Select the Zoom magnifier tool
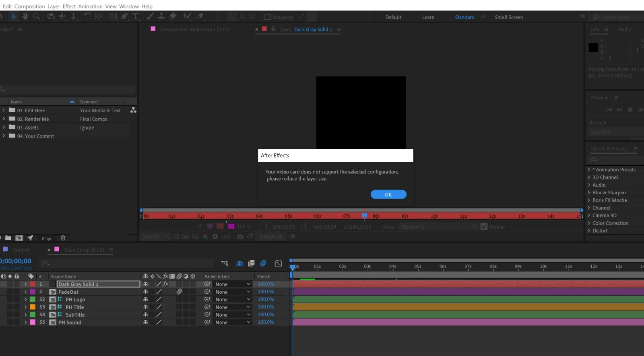The width and height of the screenshot is (644, 356). pos(36,16)
